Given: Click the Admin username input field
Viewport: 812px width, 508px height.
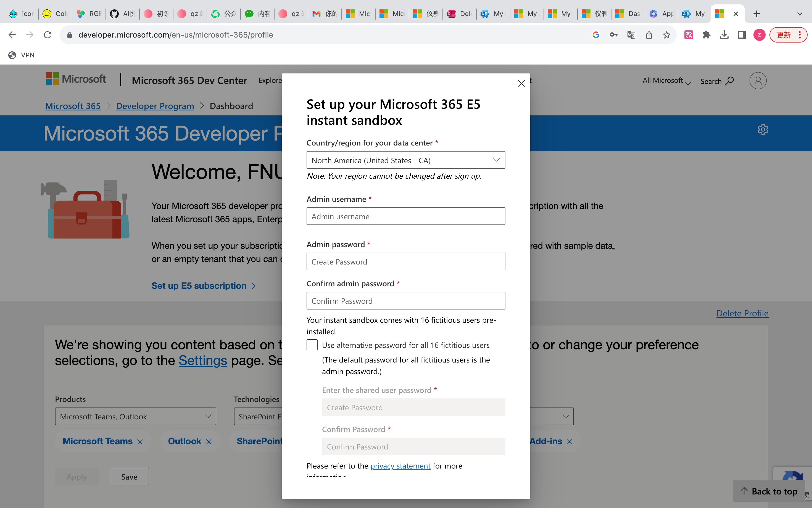Looking at the screenshot, I should click(x=406, y=216).
